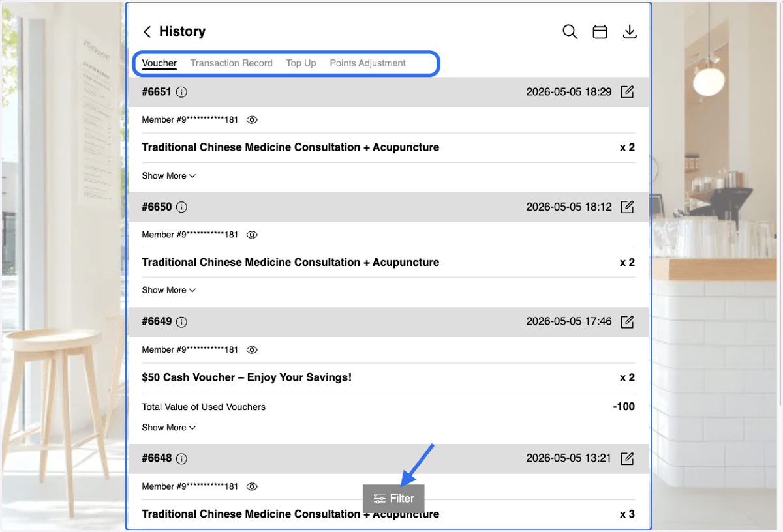The height and width of the screenshot is (532, 783).
Task: Expand Show More under record #6650
Action: pos(169,290)
